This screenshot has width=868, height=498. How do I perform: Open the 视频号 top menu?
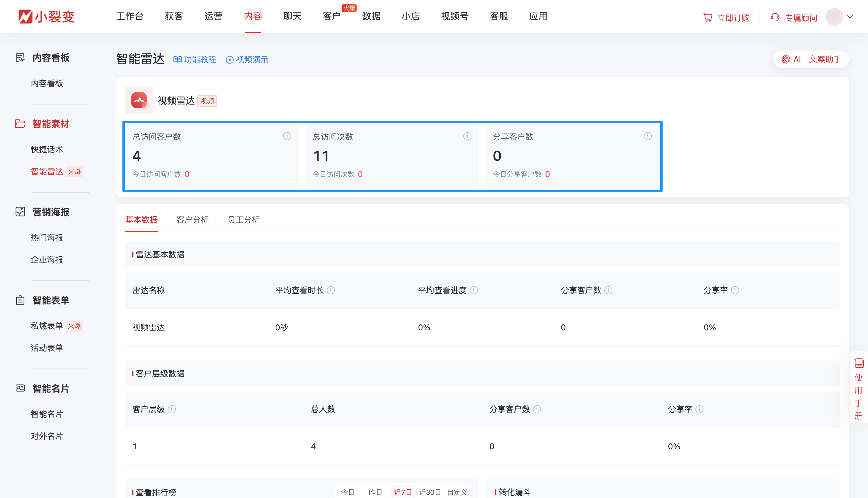click(455, 17)
